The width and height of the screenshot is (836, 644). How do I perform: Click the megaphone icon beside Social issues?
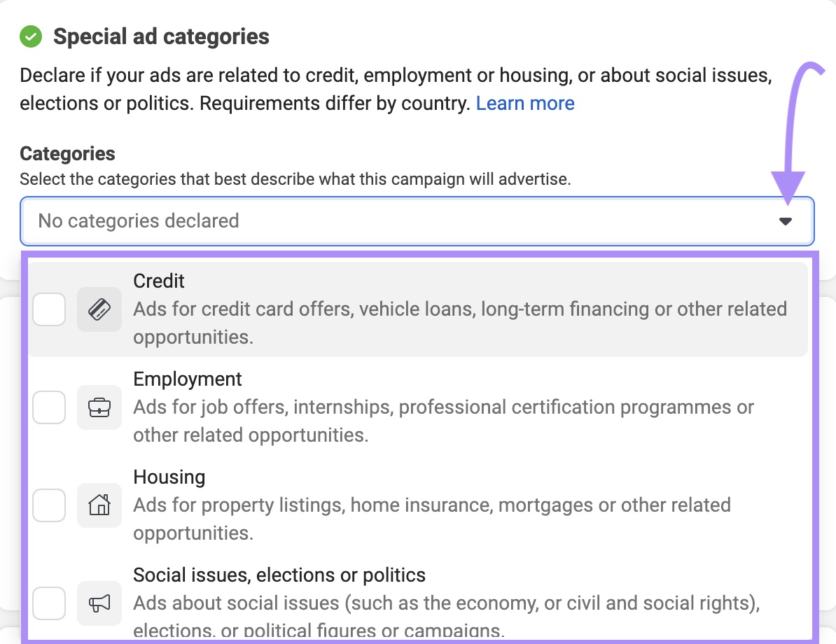point(99,603)
